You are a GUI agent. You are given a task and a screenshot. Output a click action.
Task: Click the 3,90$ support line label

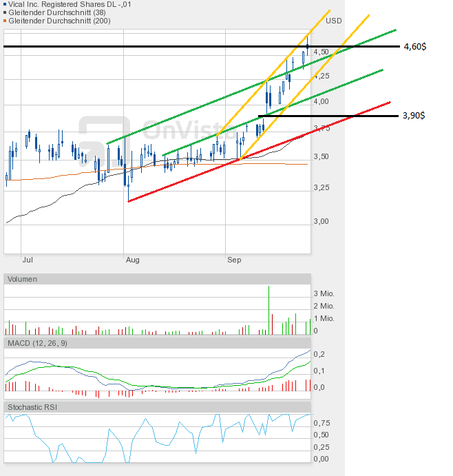tap(414, 116)
